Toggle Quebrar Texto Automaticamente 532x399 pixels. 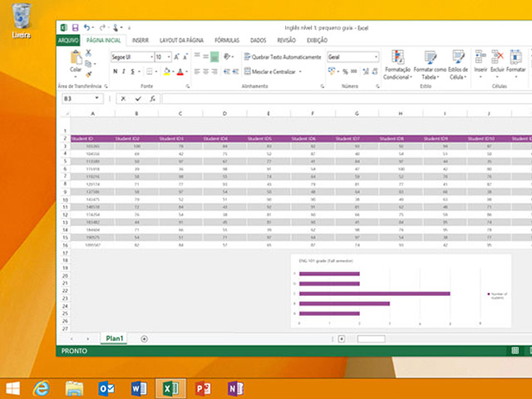(x=283, y=57)
